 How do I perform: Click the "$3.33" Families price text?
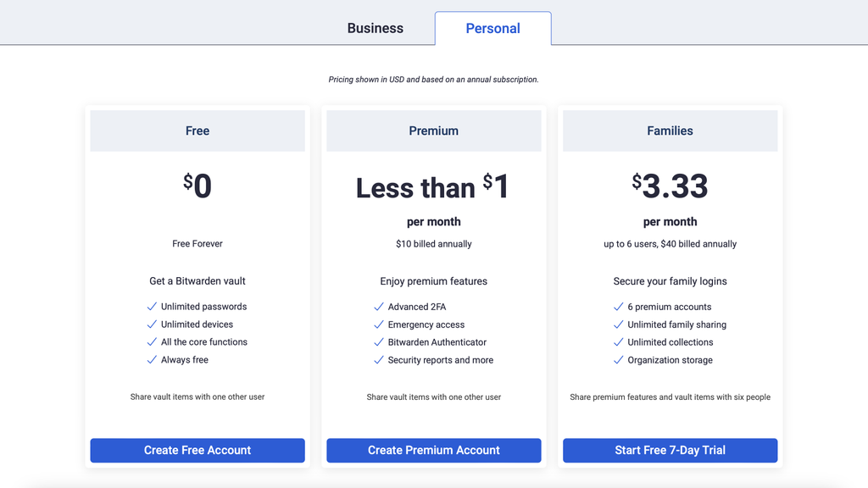coord(670,186)
